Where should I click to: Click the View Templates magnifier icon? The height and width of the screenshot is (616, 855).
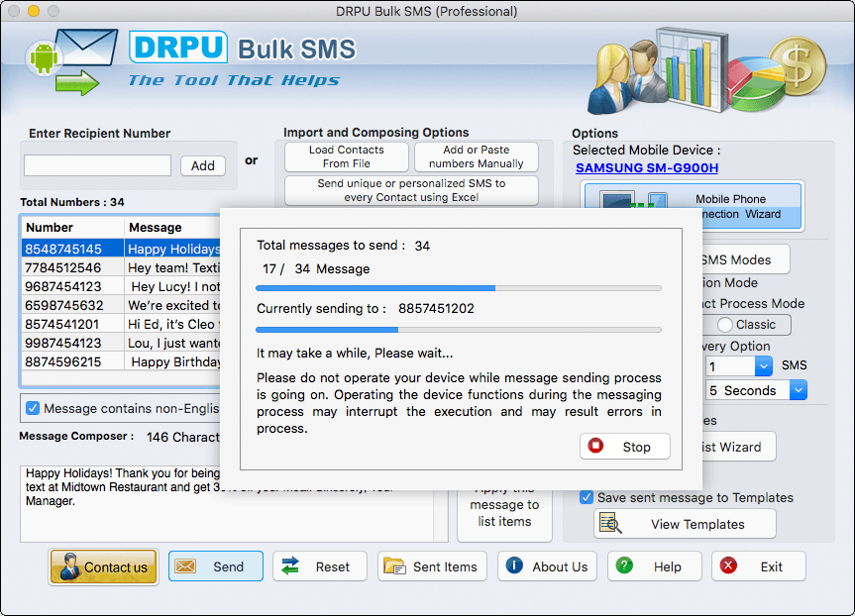(x=610, y=523)
